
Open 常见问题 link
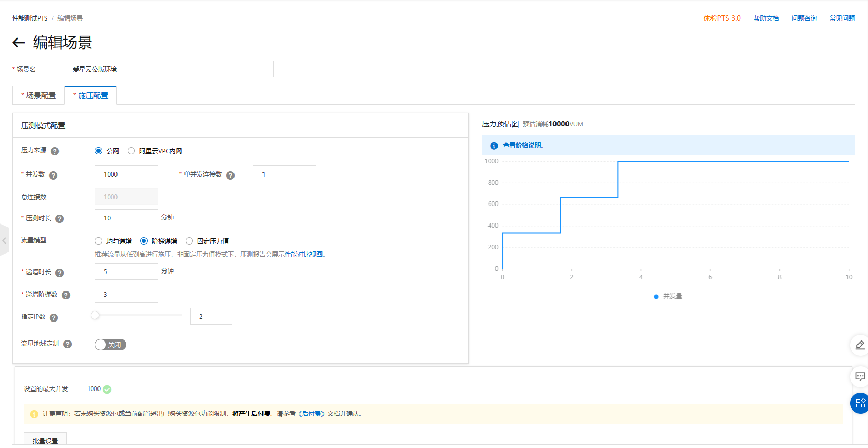click(x=842, y=18)
